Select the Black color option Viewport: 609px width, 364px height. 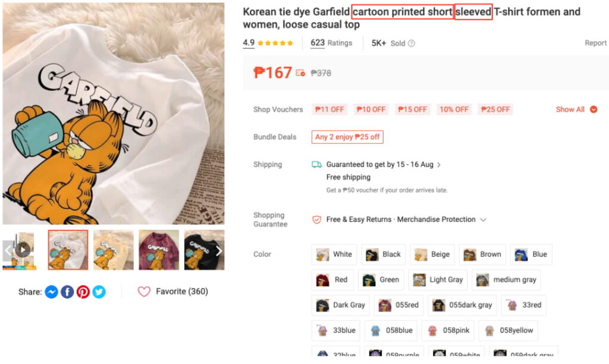coord(383,255)
